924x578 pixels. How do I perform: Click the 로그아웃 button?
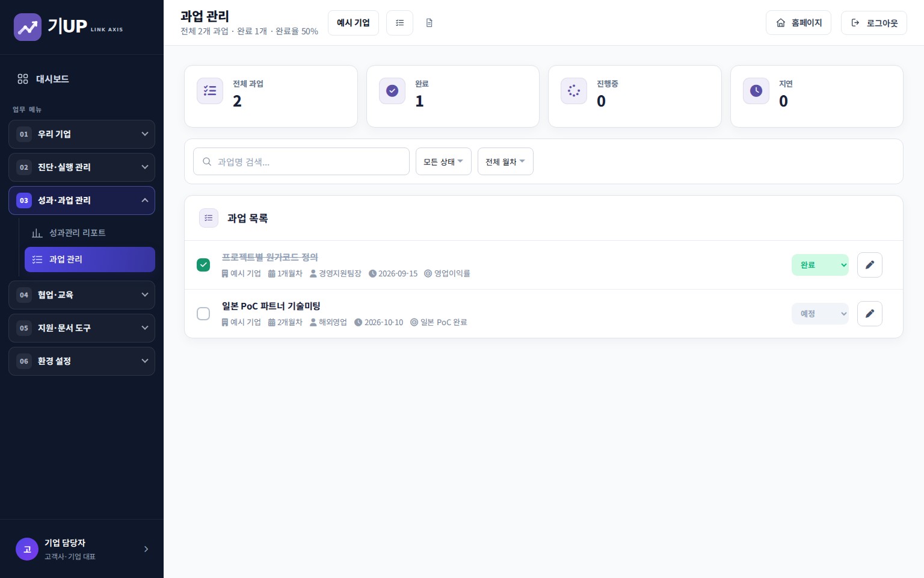pyautogui.click(x=874, y=23)
